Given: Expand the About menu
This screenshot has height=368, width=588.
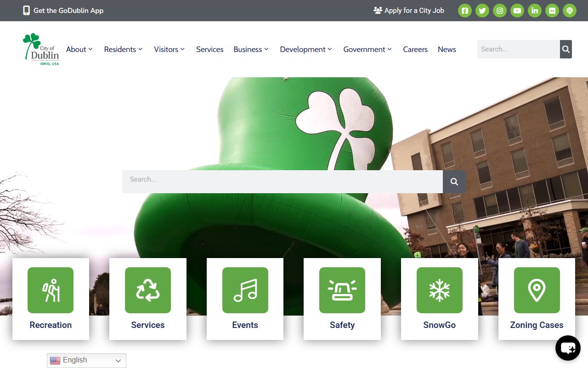Looking at the screenshot, I should click(x=79, y=49).
